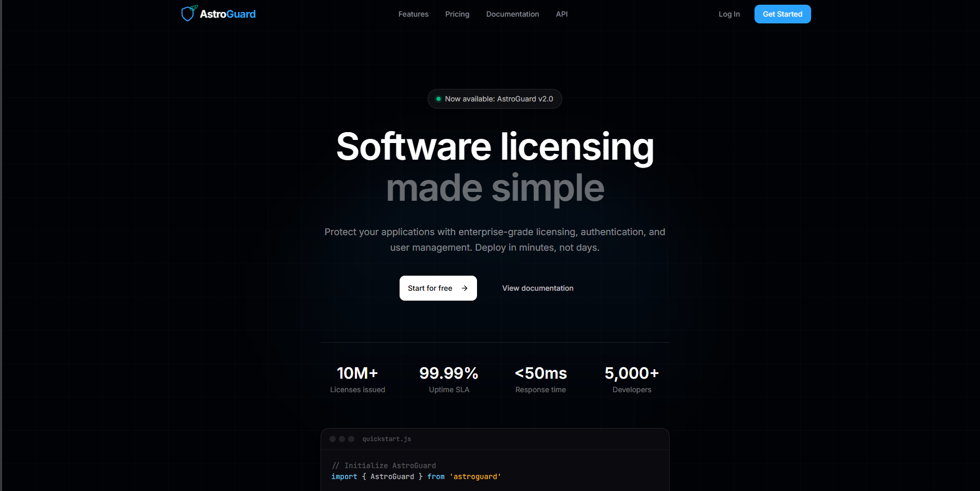Click the AstroGuard shield logo icon
980x491 pixels.
click(188, 14)
